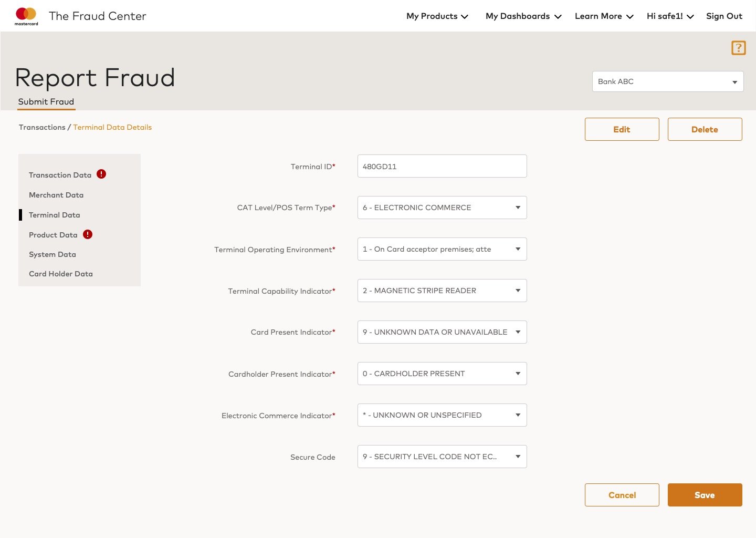
Task: Go to Product Data section
Action: [x=53, y=235]
